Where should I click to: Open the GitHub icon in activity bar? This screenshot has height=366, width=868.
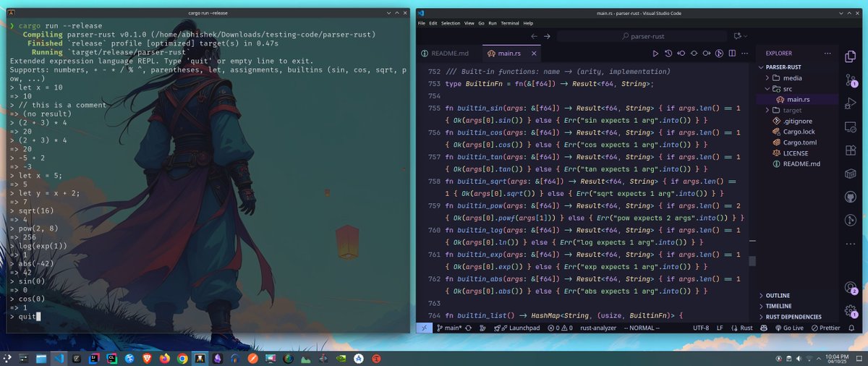click(851, 197)
